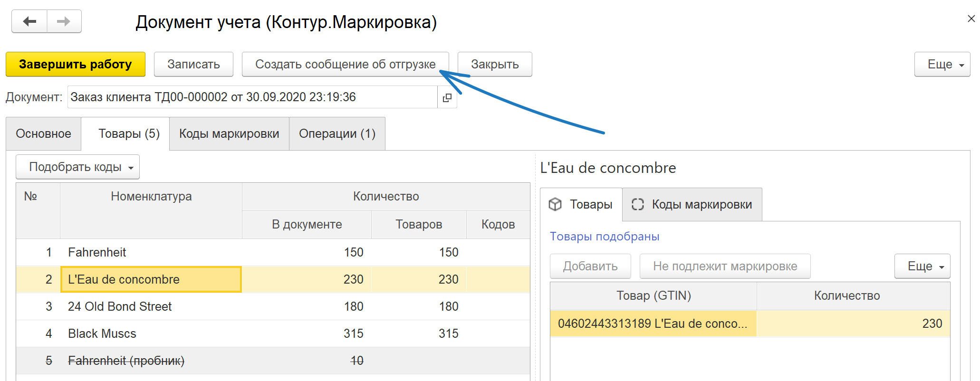The height and width of the screenshot is (381, 980).
Task: Select the Товары (5) tab
Action: point(125,134)
